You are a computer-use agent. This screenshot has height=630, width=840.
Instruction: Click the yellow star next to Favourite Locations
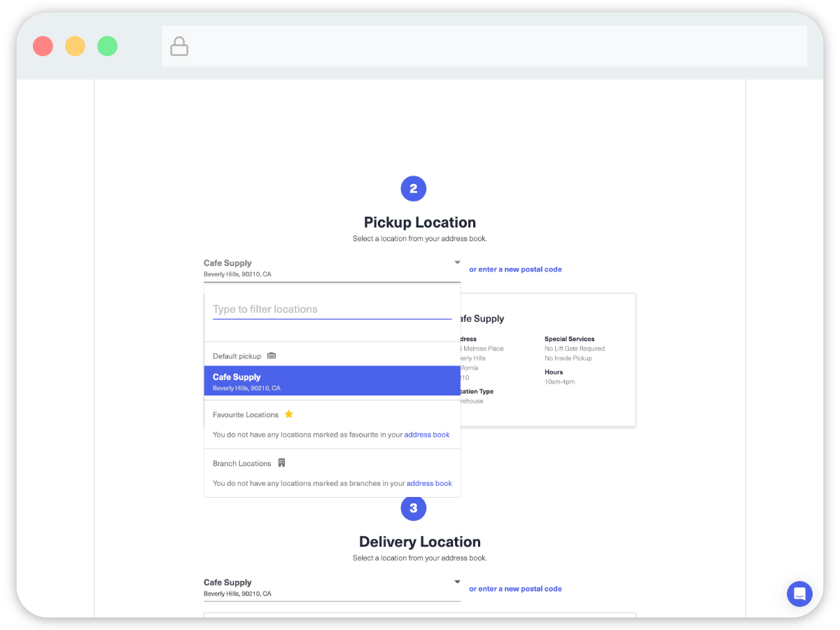click(288, 414)
